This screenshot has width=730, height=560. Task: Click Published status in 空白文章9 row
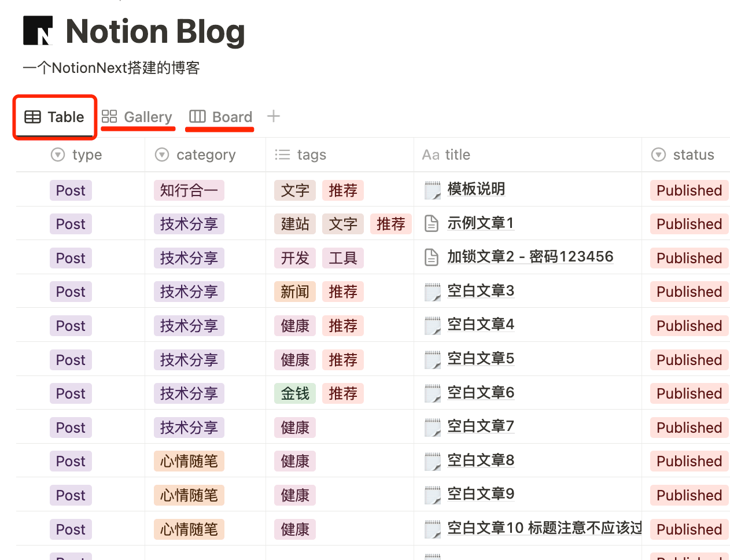point(689,495)
